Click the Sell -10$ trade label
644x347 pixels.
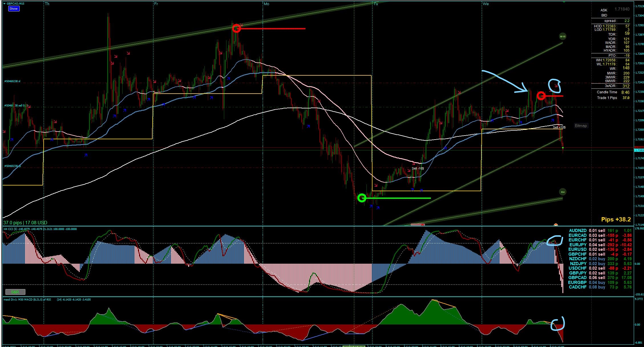[x=418, y=168]
